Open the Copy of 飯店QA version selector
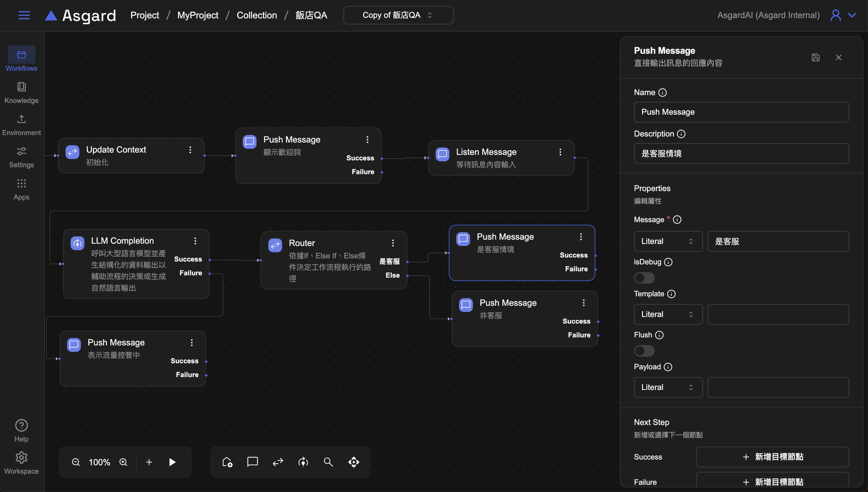Viewport: 868px width, 492px height. coord(398,15)
